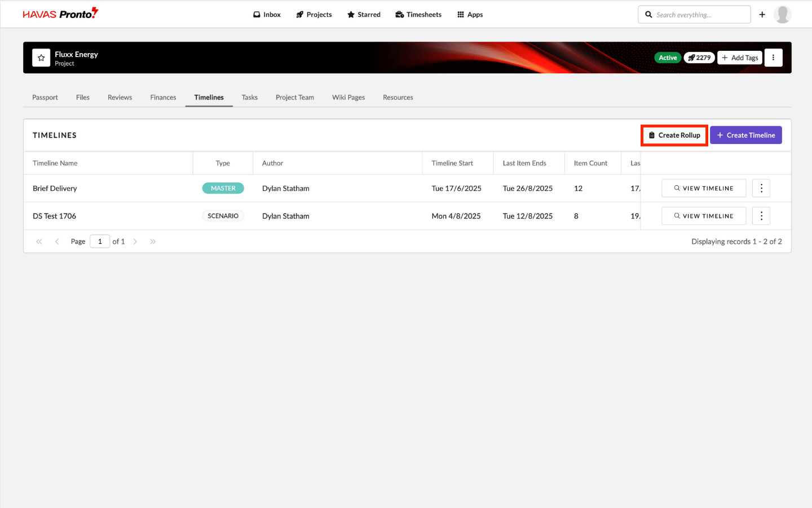Select the Timelines tab
Viewport: 812px width, 508px height.
[x=209, y=97]
